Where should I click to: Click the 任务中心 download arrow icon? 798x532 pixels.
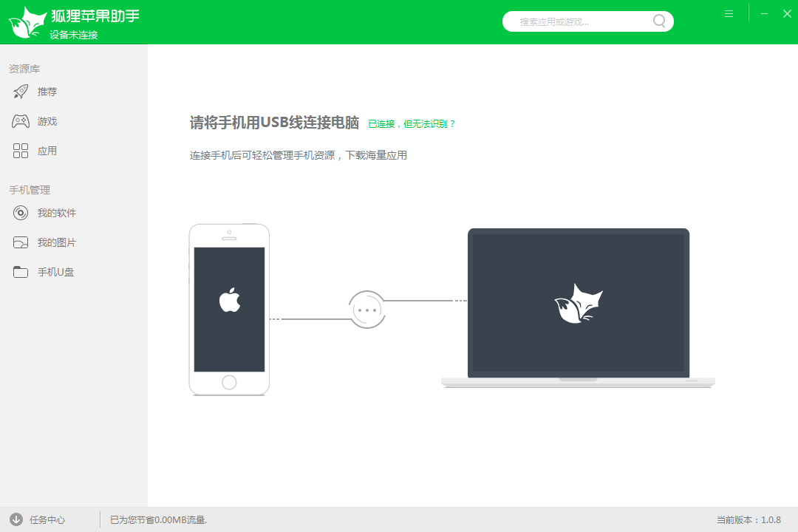(16, 519)
